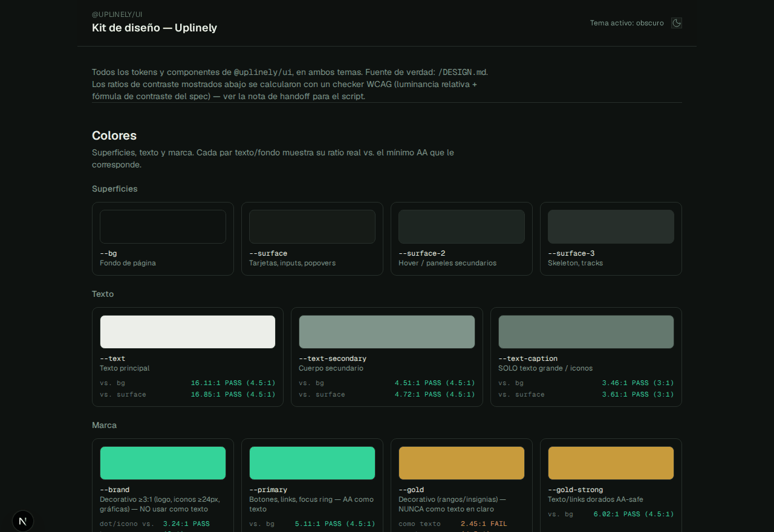Click the "6.02:1 PASS (4.5:1)" contrast value
Screen dimensions: 774x532
click(634, 514)
